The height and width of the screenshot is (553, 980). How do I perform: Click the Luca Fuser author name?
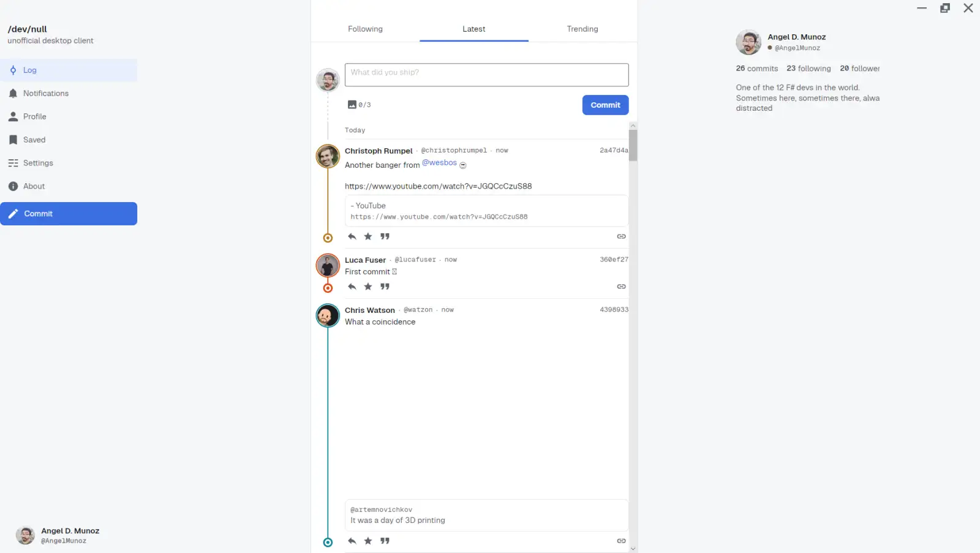click(x=365, y=260)
